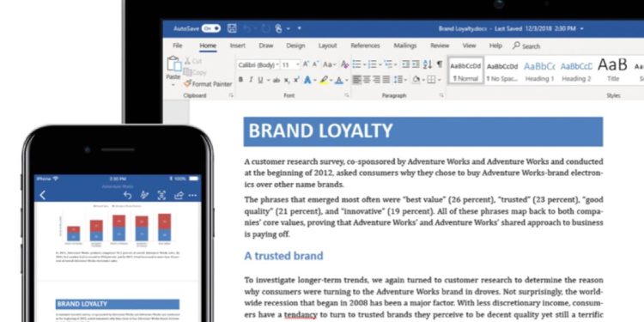
Task: Click Center alignment icon
Action: (x=367, y=80)
